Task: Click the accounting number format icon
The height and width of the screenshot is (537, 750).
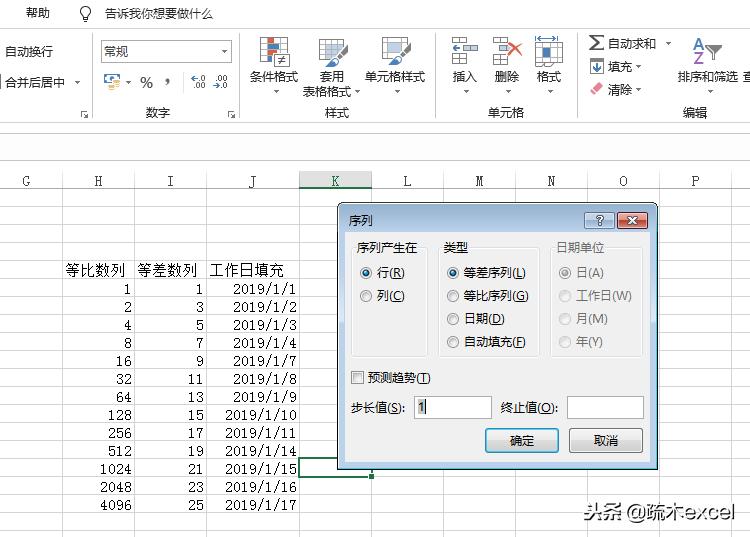Action: pyautogui.click(x=112, y=82)
